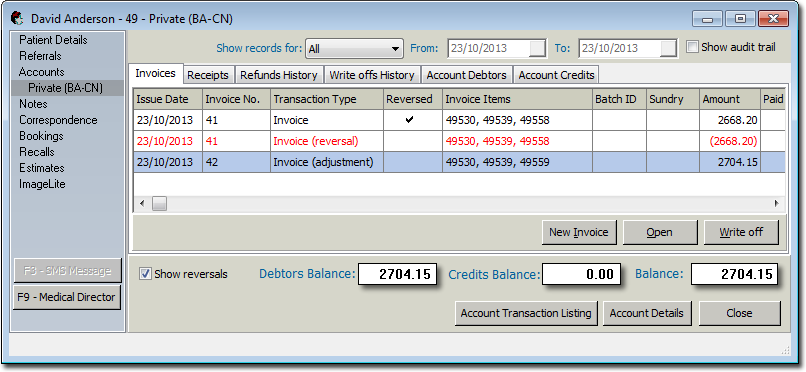Open ImageLite in the sidebar
Screen dimensions: 806x372
tap(43, 184)
